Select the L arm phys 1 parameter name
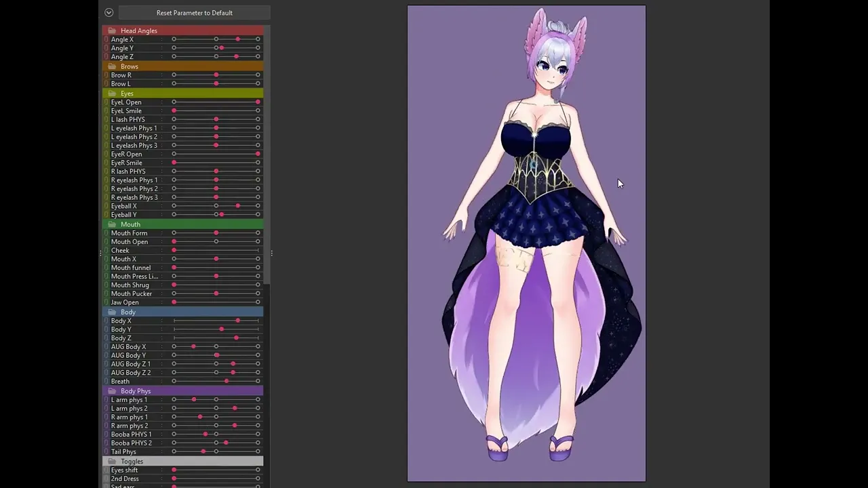868x488 pixels. coord(129,400)
